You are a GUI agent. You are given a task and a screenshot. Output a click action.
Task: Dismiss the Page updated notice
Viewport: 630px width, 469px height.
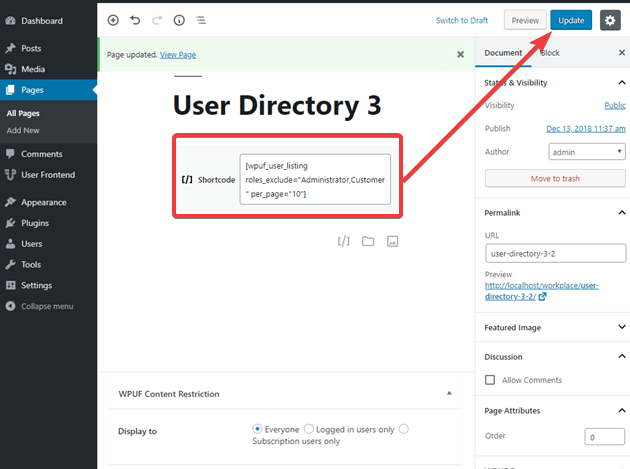click(461, 54)
